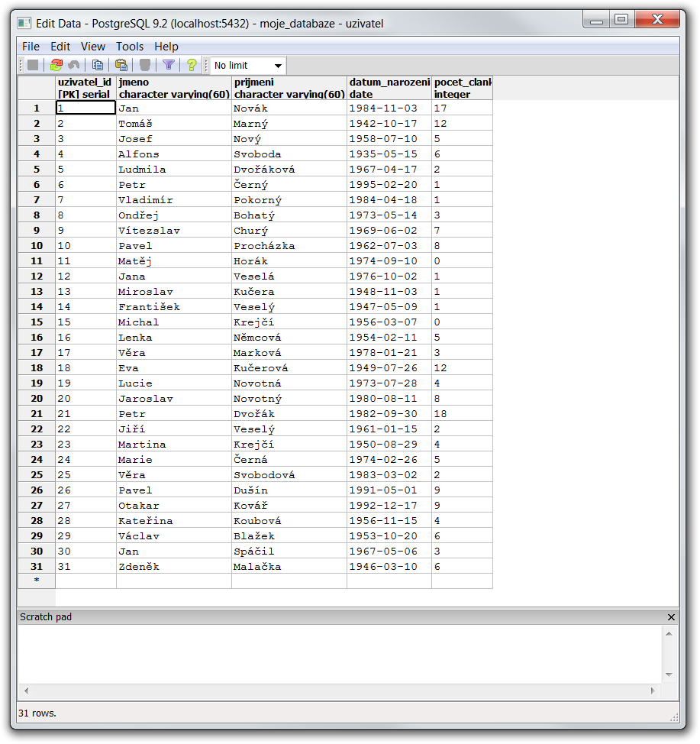The height and width of the screenshot is (744, 700).
Task: Click the '31 rows.' status bar text
Action: point(37,713)
